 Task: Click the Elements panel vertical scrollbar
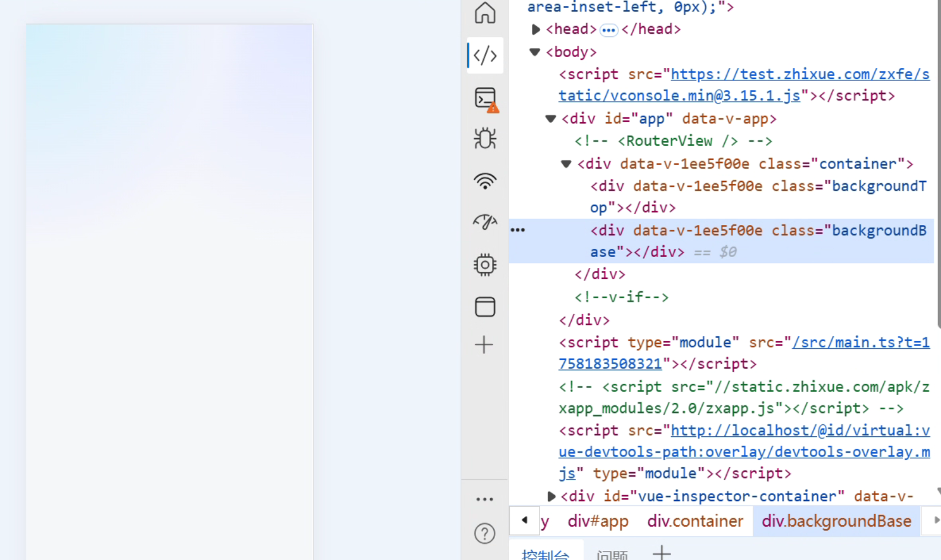coord(939,164)
